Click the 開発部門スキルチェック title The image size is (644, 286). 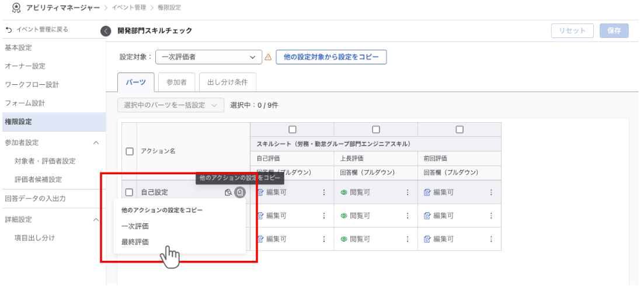[x=155, y=31]
